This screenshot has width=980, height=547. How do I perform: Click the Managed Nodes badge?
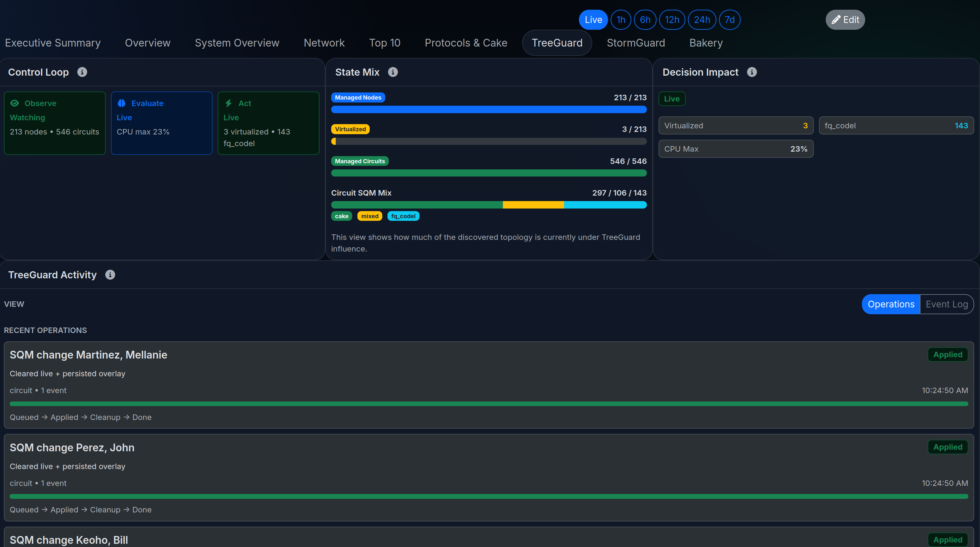pos(358,97)
